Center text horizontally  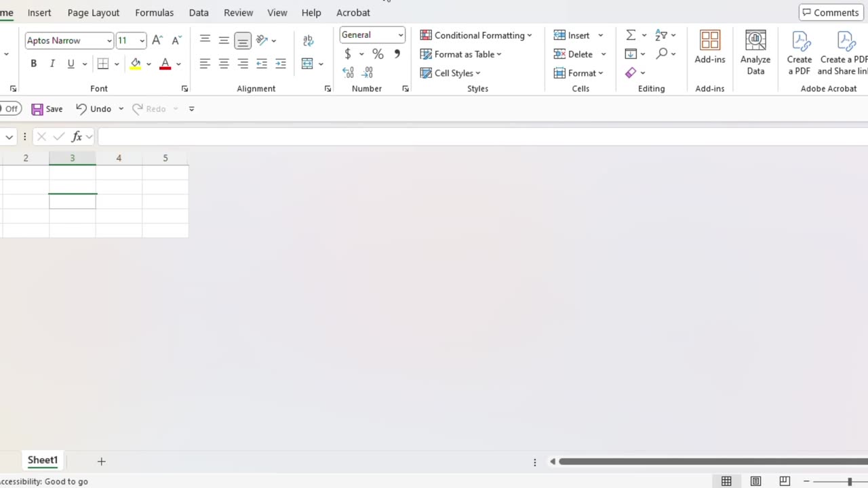[x=224, y=64]
